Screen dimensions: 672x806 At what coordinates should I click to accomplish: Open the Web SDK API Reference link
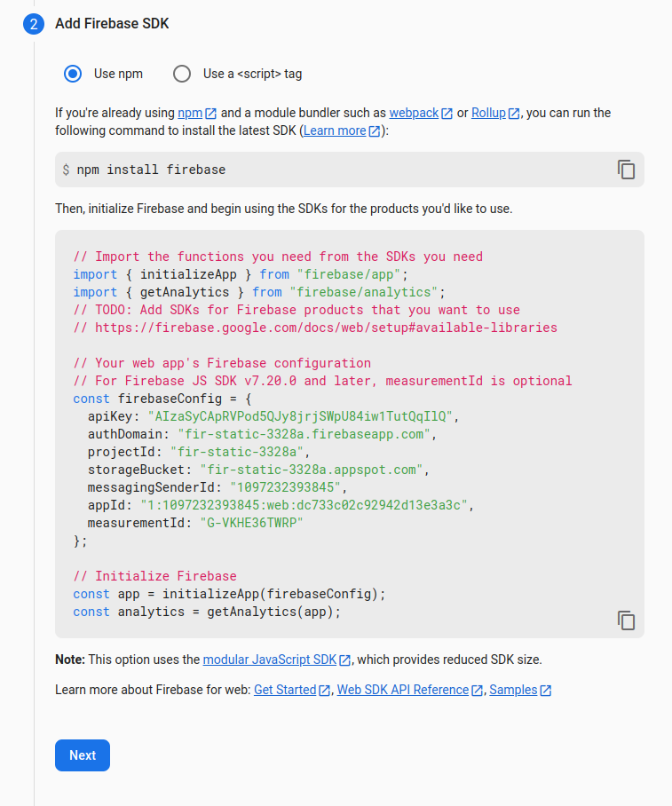[x=410, y=690]
